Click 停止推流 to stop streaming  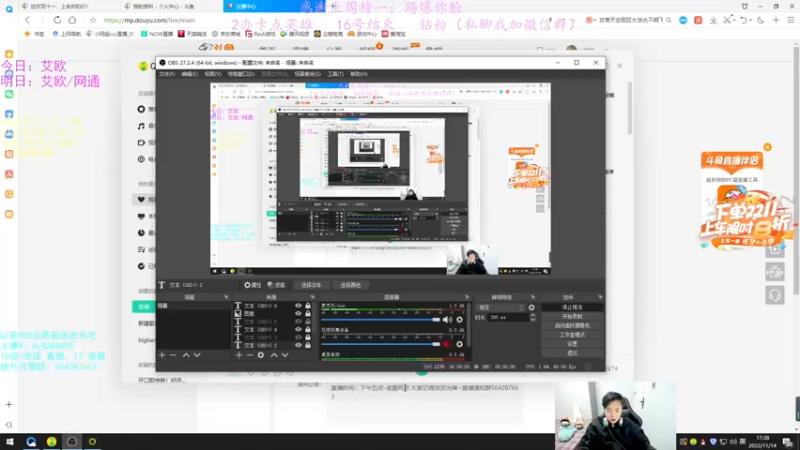point(572,307)
